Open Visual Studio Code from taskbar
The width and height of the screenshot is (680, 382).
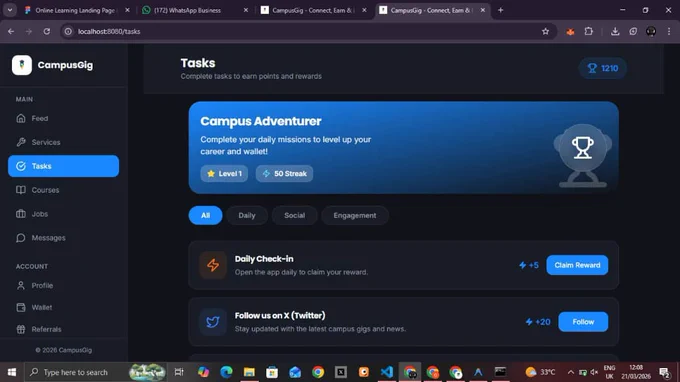pyautogui.click(x=386, y=372)
